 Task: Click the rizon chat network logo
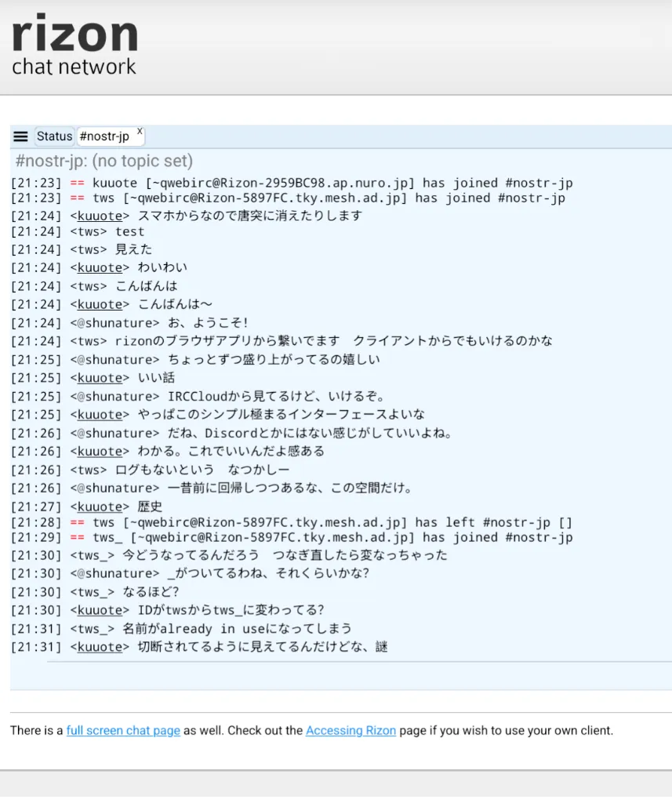click(x=74, y=46)
